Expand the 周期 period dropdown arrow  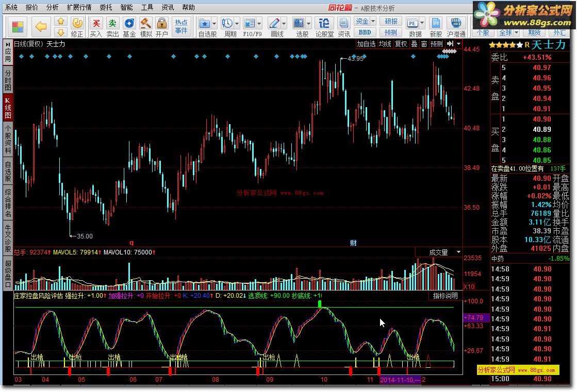tap(237, 24)
